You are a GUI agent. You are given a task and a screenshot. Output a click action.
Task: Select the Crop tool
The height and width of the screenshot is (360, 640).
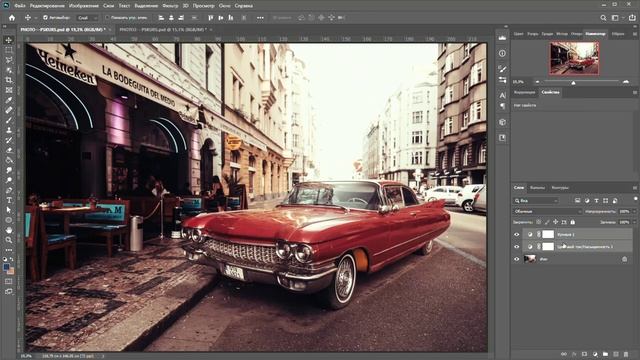9,80
